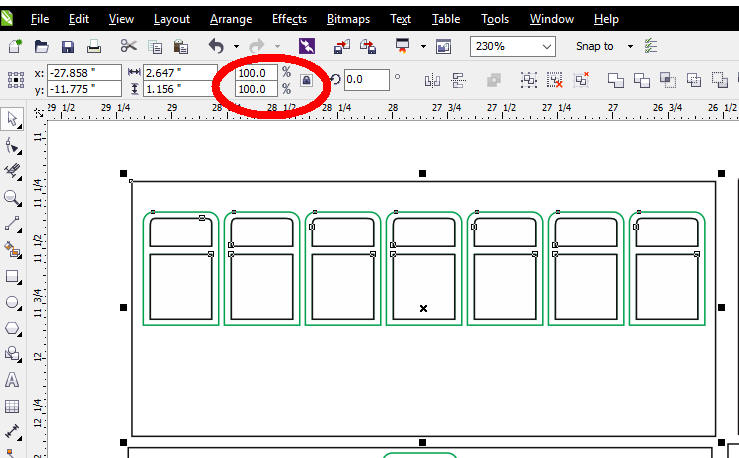Viewport: 739px width, 458px height.
Task: Open the Bitmaps menu
Action: click(x=348, y=19)
